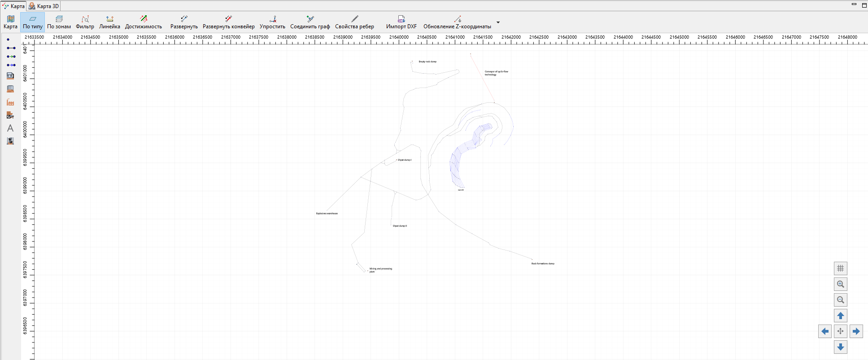This screenshot has height=360, width=868.
Task: Select the blue arrow directed edge tool
Action: (x=11, y=65)
